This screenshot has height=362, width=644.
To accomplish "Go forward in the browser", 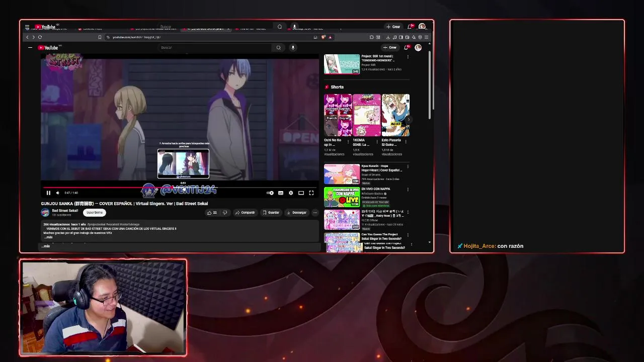I will (x=34, y=37).
